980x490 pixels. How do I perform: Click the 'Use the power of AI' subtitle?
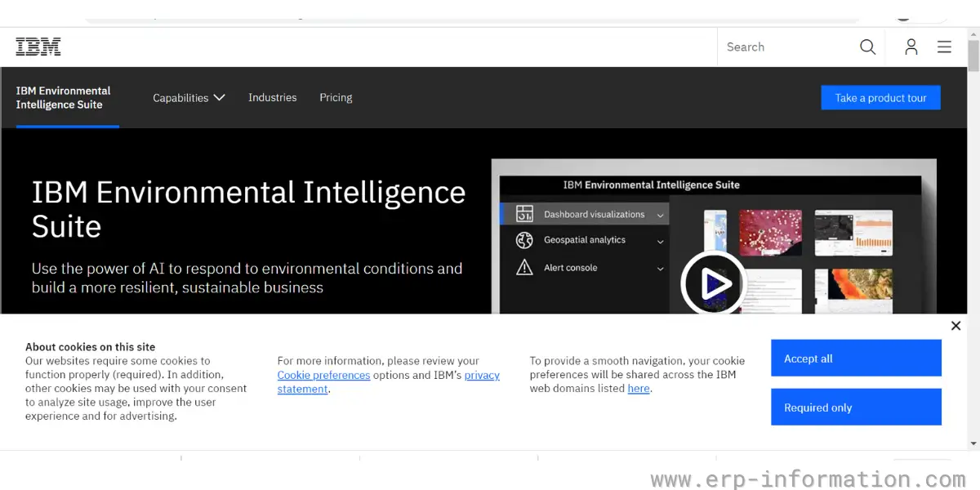point(247,278)
